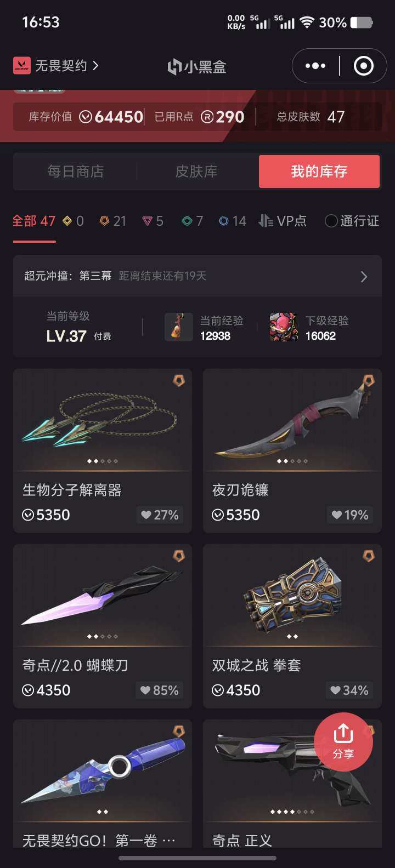Viewport: 395px width, 868px height.
Task: Open the 无畏契约 game selector chevron
Action: (96, 66)
